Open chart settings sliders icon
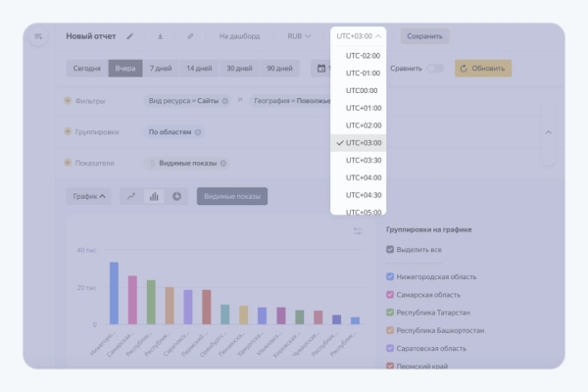Screen dimensions: 588x392 coord(358,231)
